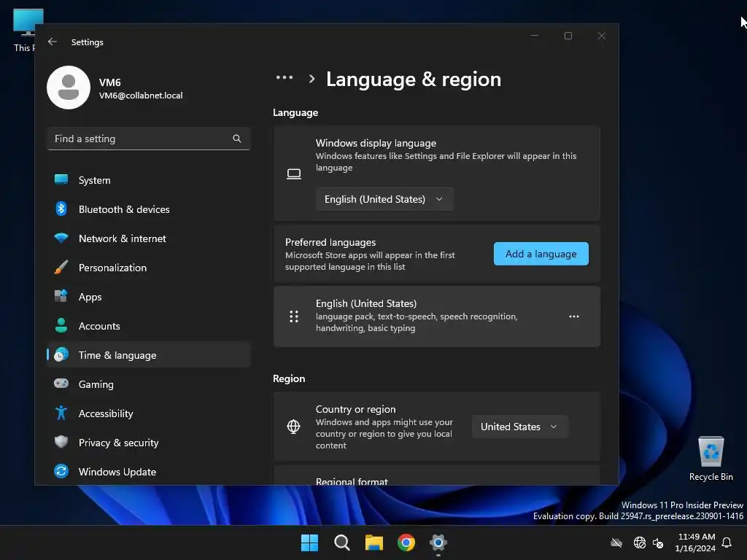The height and width of the screenshot is (560, 747).
Task: Click the breadcrumb ellipsis before Language & region
Action: (285, 77)
